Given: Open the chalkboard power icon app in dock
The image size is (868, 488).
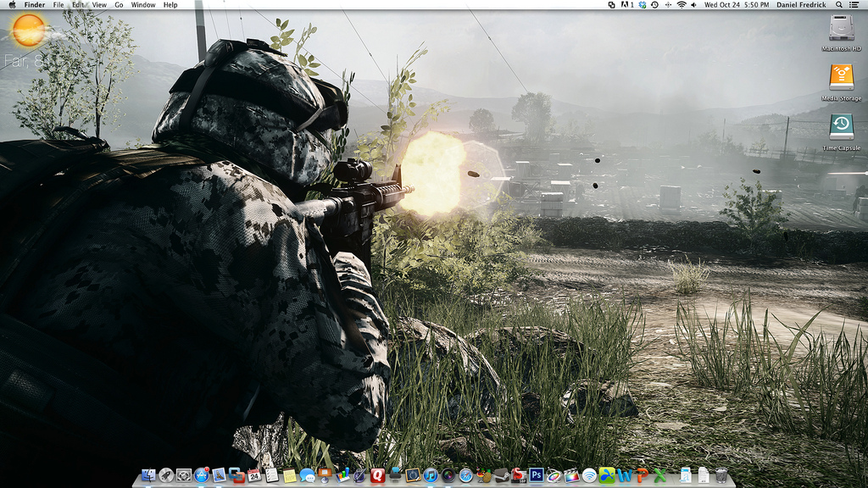Looking at the screenshot, I should (x=413, y=475).
